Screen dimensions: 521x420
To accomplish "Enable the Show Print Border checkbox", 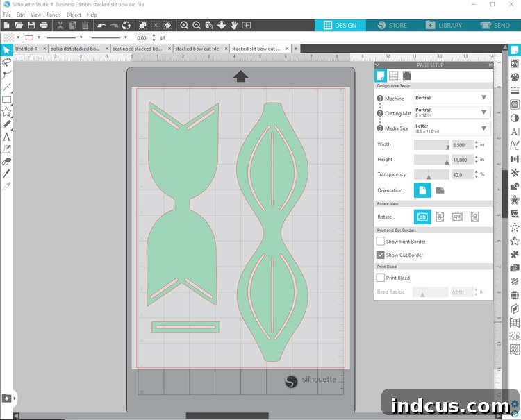I will tap(381, 242).
